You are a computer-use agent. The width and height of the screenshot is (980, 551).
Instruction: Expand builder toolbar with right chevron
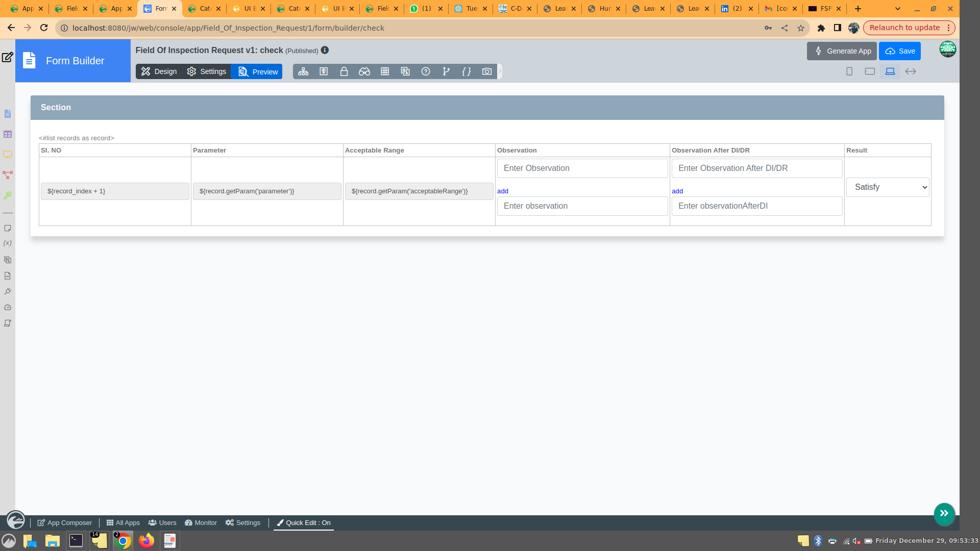click(x=500, y=71)
